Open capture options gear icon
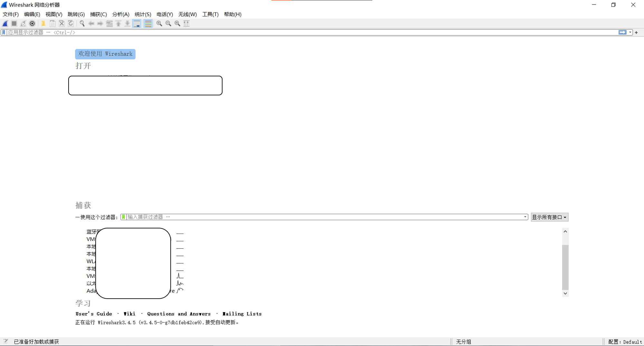 tap(32, 24)
